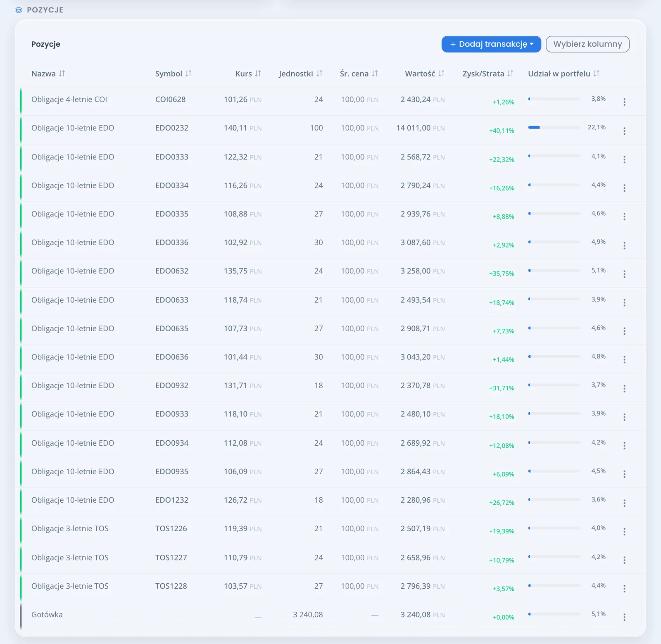Screen dimensions: 661x644
Task: Sort by Zysk/Strata column header
Action: 488,74
